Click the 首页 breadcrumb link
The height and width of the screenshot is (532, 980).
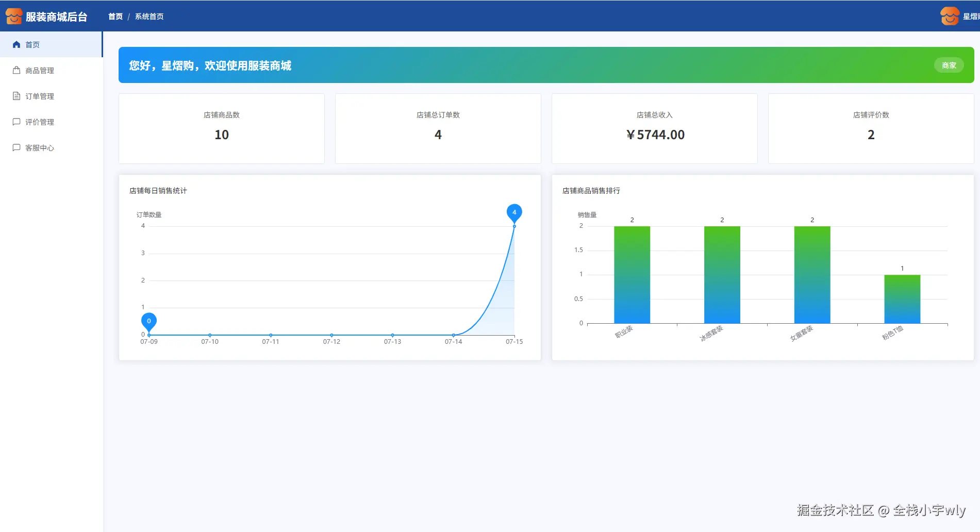coord(115,16)
